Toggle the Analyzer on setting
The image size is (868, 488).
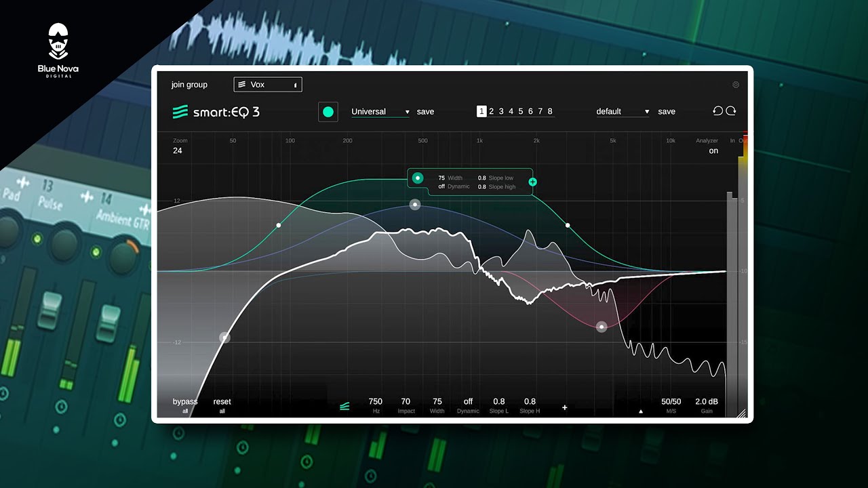click(x=713, y=150)
